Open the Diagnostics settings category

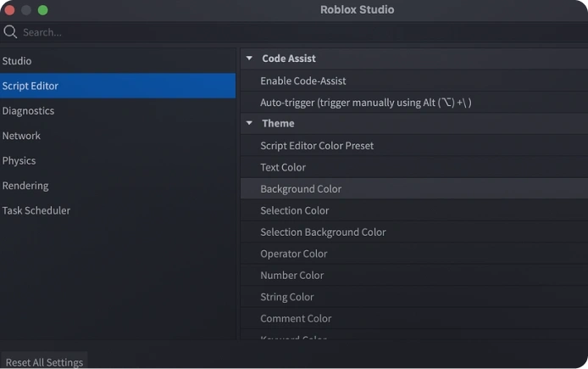click(118, 111)
